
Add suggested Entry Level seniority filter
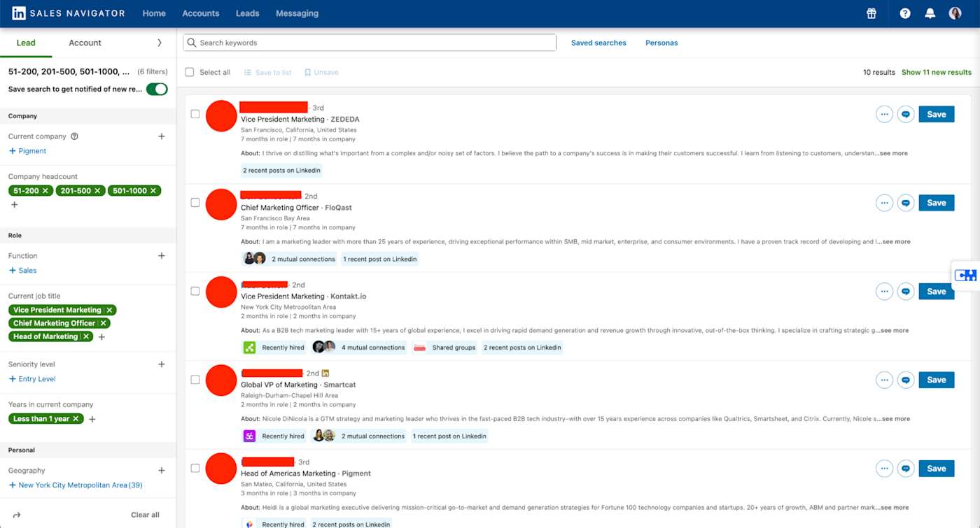coord(32,379)
